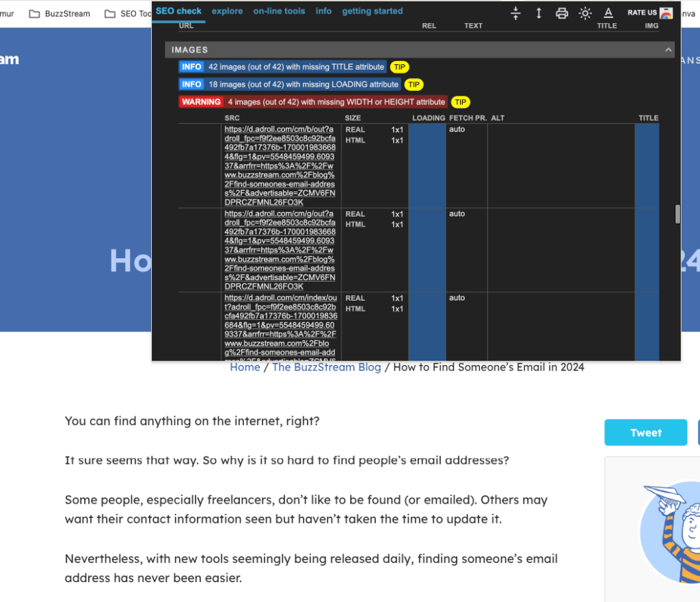Switch to the explore tab
This screenshot has width=700, height=602.
(x=227, y=11)
